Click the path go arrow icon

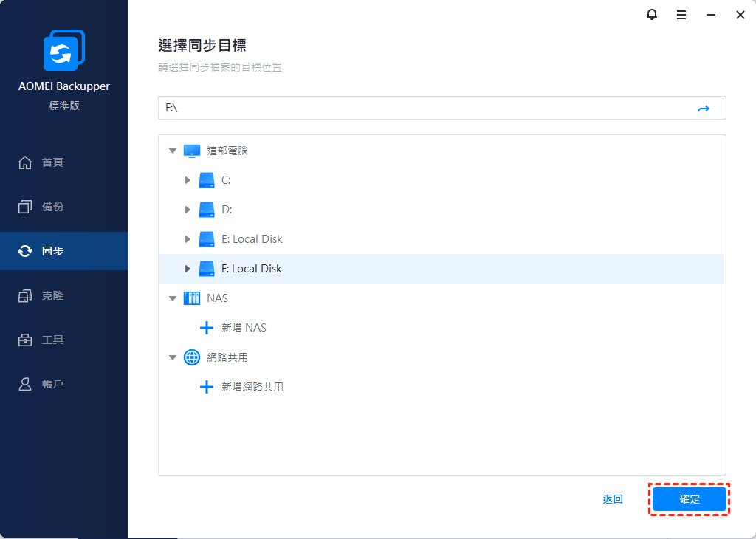(703, 109)
